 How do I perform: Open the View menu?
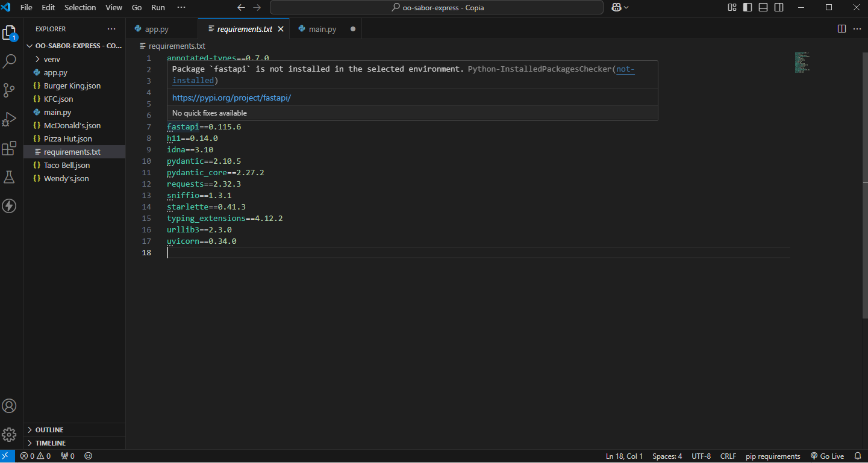(x=113, y=7)
